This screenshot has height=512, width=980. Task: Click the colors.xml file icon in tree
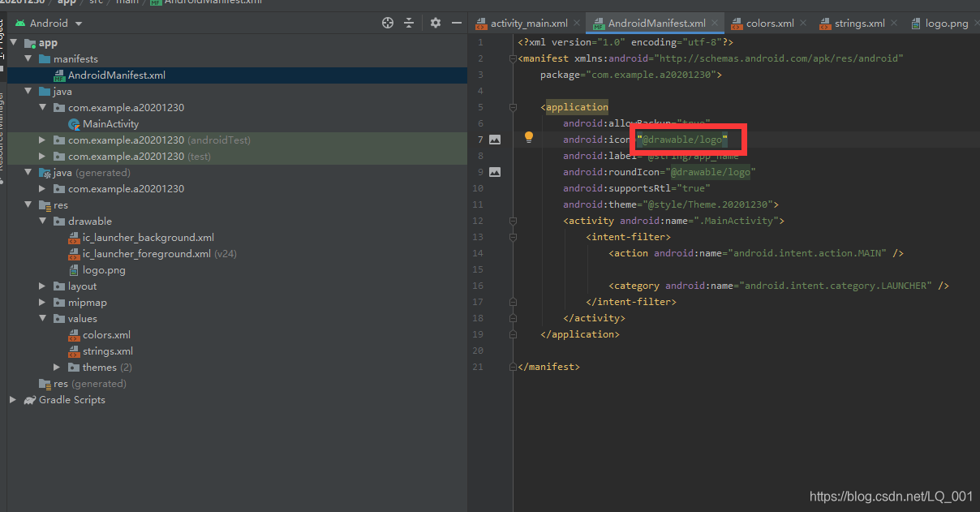point(75,335)
